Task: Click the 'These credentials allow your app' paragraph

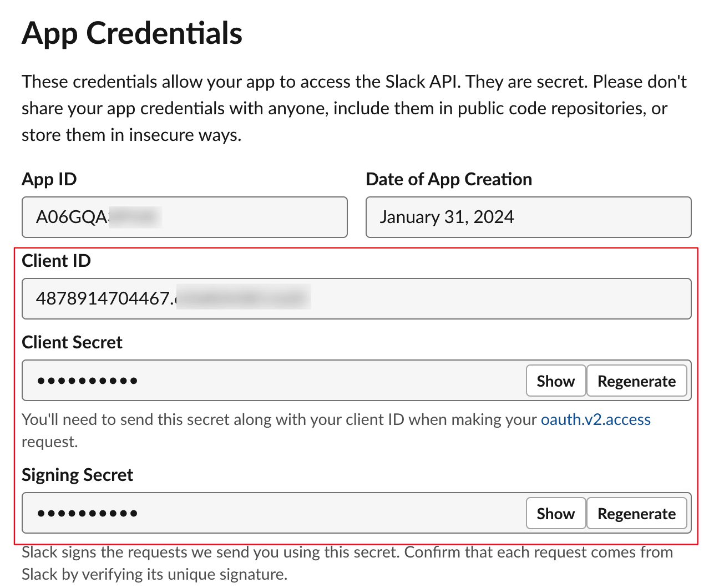Action: [355, 108]
